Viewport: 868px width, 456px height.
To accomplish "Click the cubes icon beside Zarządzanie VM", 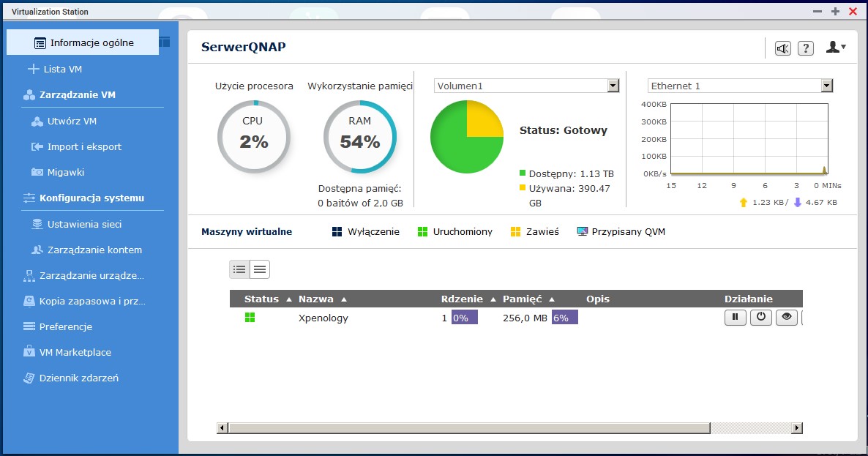I will pyautogui.click(x=29, y=95).
